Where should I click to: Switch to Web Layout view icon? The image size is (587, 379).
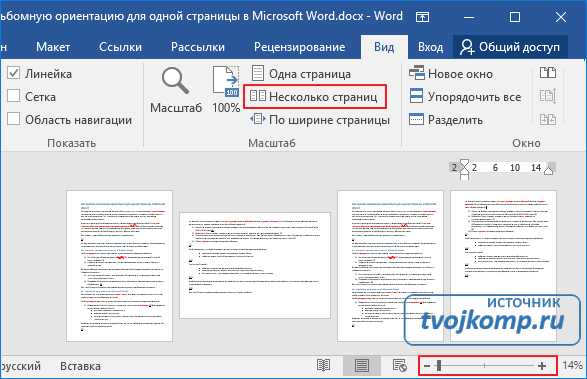[x=399, y=365]
